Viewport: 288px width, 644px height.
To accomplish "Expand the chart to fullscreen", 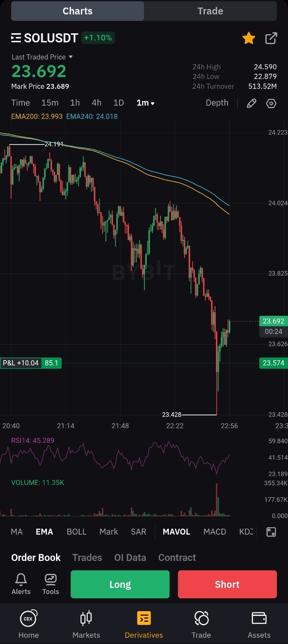I will tap(271, 532).
